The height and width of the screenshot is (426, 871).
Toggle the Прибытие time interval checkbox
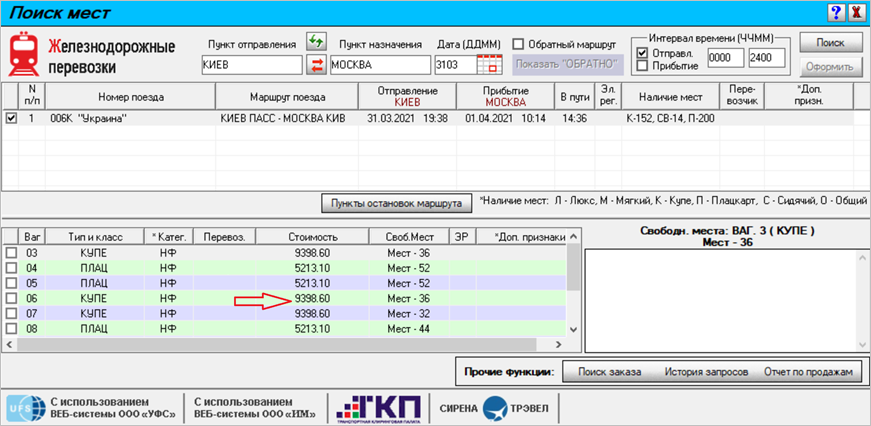tap(643, 66)
